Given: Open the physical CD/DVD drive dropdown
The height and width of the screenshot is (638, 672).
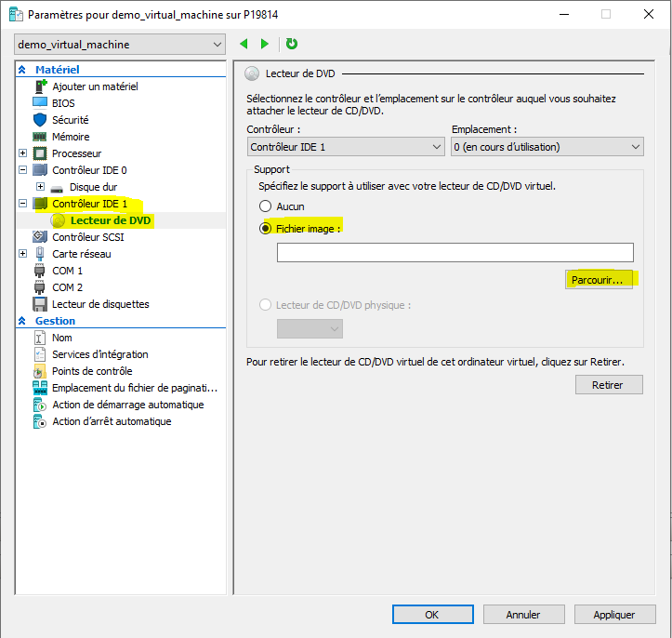Looking at the screenshot, I should (310, 329).
